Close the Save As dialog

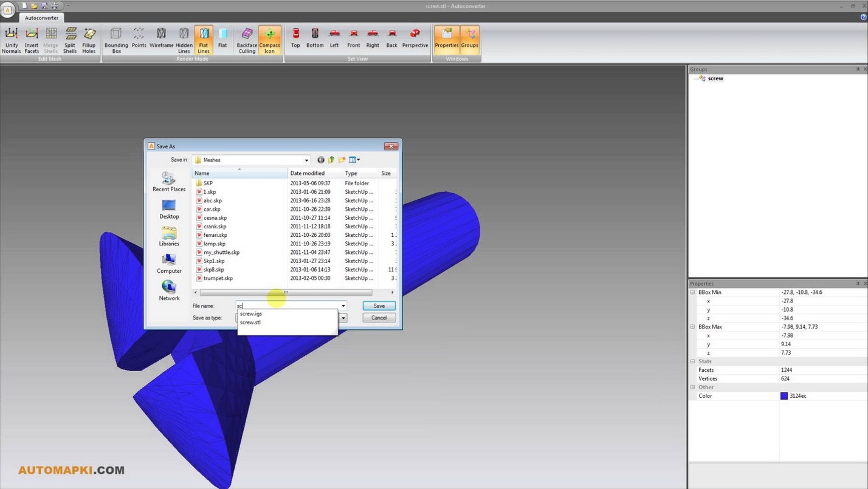click(x=391, y=146)
